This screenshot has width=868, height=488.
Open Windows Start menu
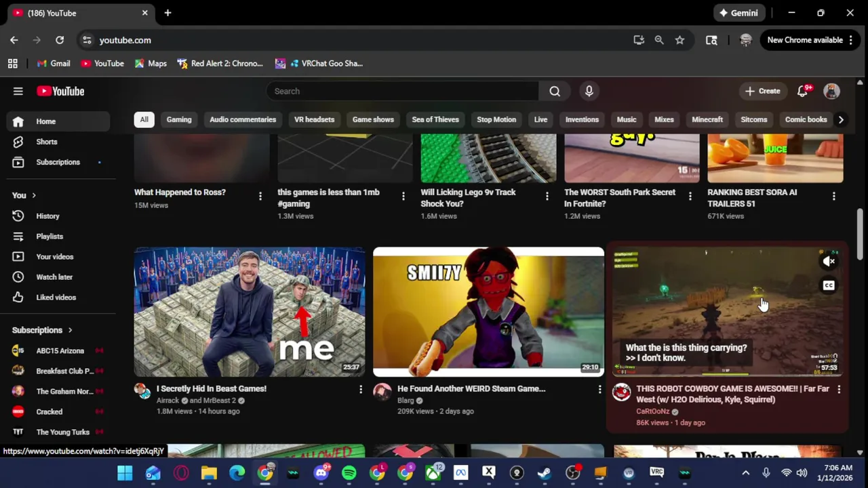tap(125, 472)
